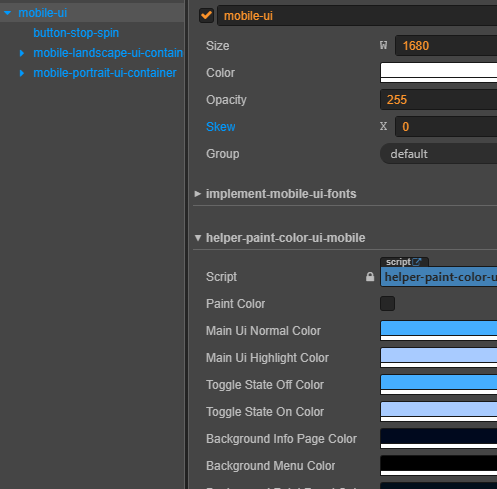Uncheck the mobile-ui node active checkbox
The image size is (497, 489).
[x=206, y=15]
